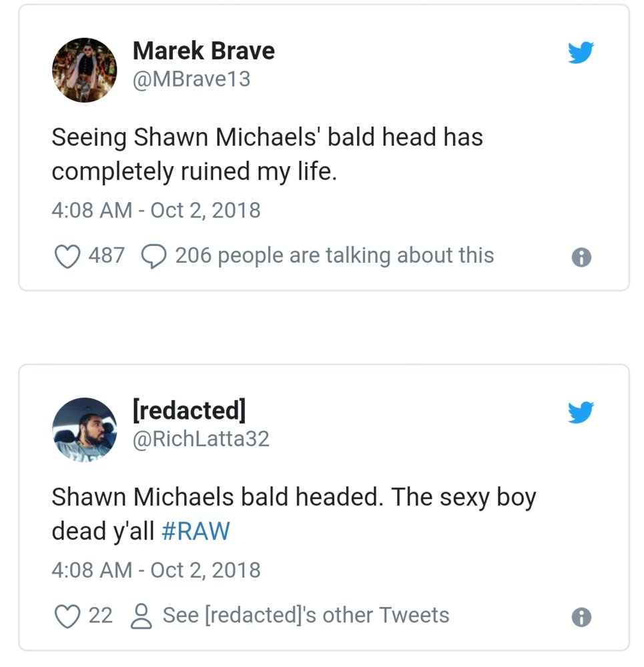This screenshot has height=667, width=644.
Task: Click the person icon next to 'See other Tweets'
Action: click(x=140, y=614)
